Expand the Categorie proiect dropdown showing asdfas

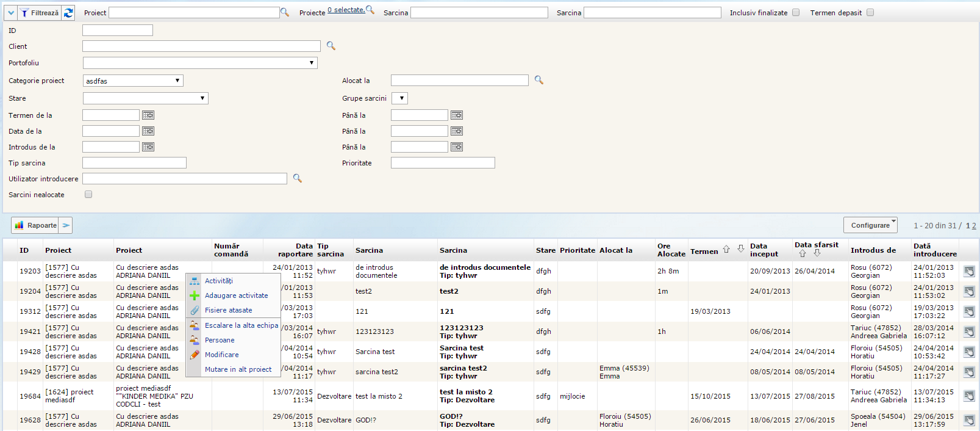point(133,81)
